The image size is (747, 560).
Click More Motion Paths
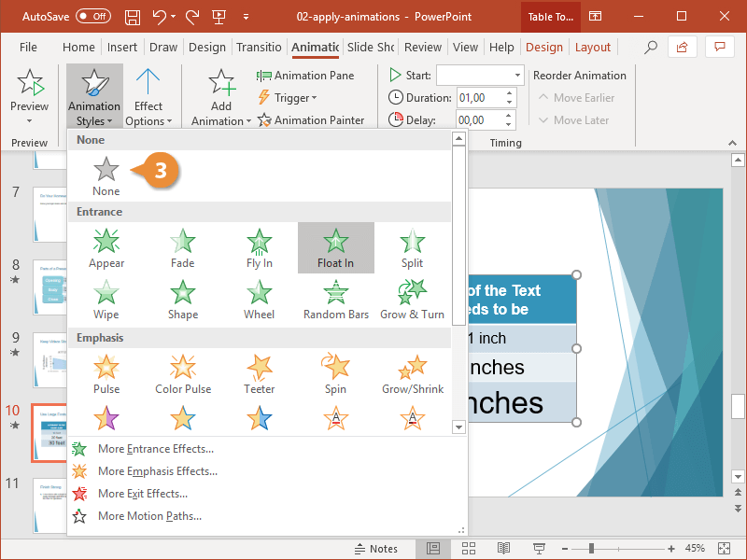coord(149,515)
